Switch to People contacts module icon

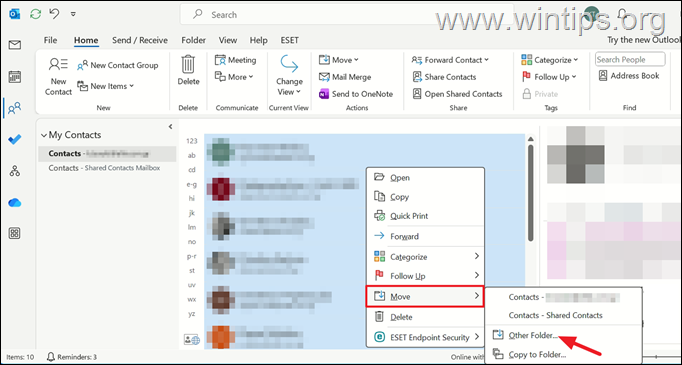[15, 107]
